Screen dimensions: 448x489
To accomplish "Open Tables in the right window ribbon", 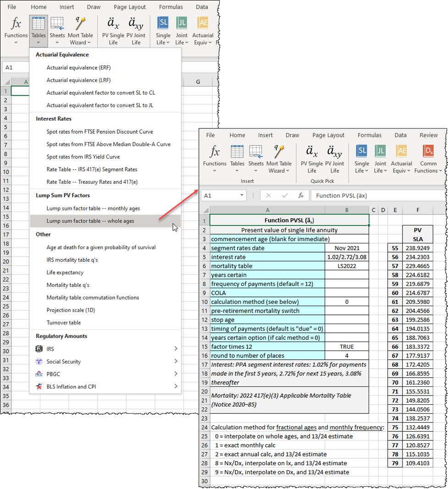I will pos(237,159).
